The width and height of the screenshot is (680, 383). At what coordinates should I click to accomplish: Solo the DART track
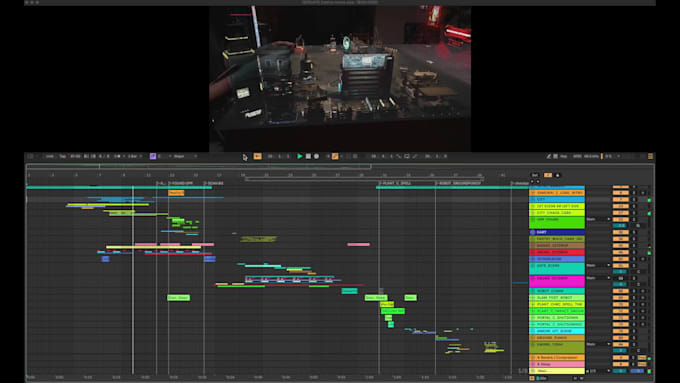[x=634, y=232]
